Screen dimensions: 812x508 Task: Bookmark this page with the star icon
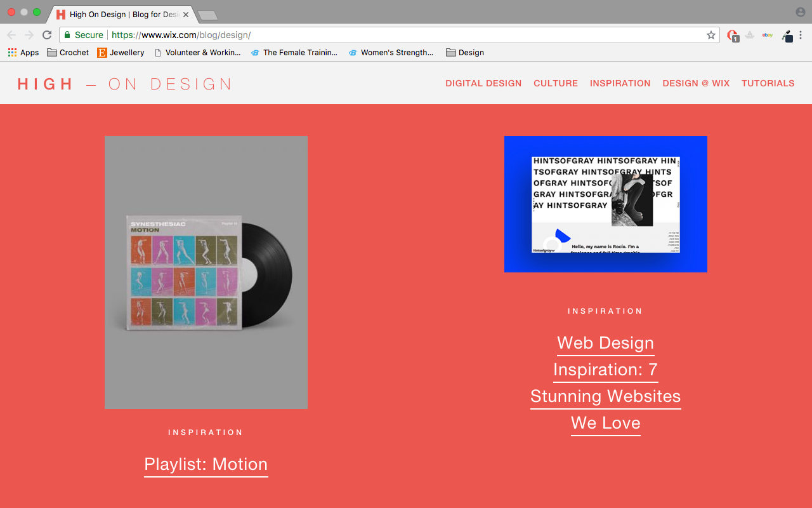(x=711, y=35)
